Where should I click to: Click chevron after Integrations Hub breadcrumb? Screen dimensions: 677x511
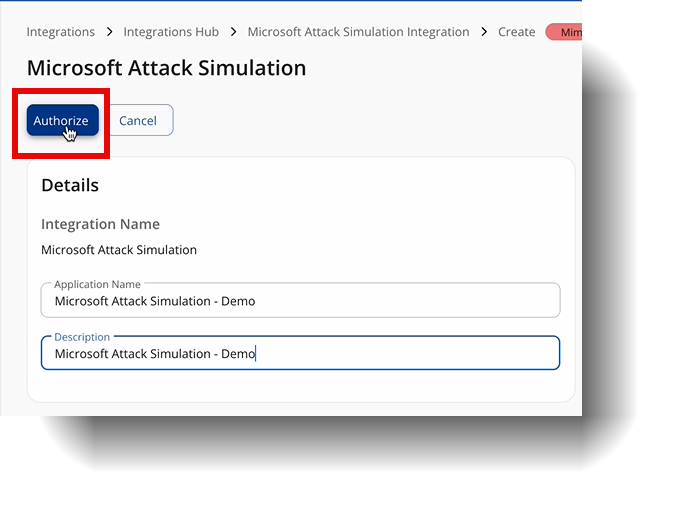(x=233, y=32)
